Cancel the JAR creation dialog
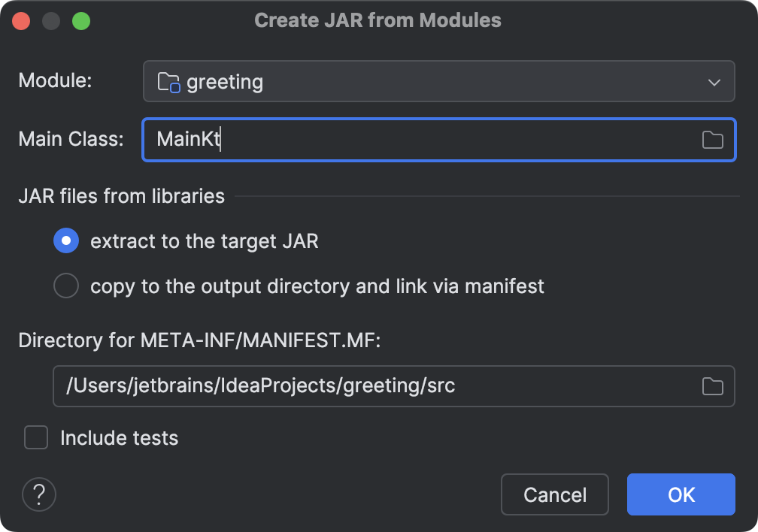 click(555, 494)
